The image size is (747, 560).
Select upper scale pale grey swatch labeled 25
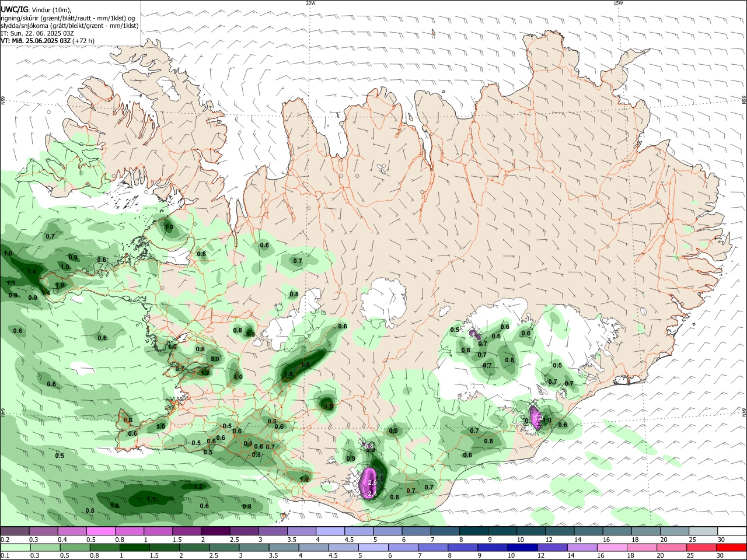[x=703, y=531]
